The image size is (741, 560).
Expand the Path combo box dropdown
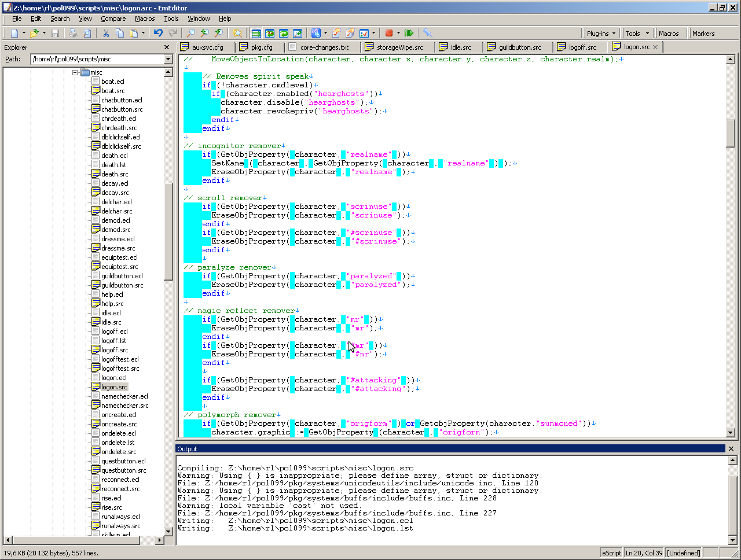[168, 59]
